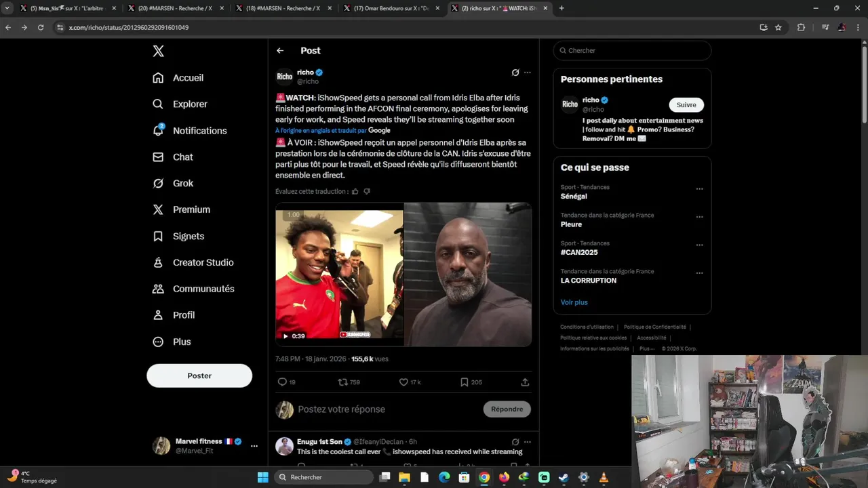Click the X logo in the sidebar

pyautogui.click(x=158, y=52)
